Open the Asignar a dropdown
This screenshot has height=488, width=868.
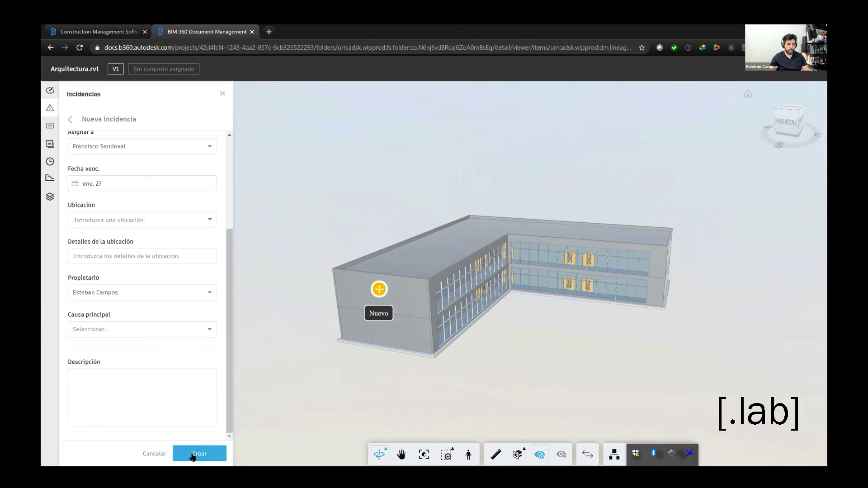tap(142, 146)
